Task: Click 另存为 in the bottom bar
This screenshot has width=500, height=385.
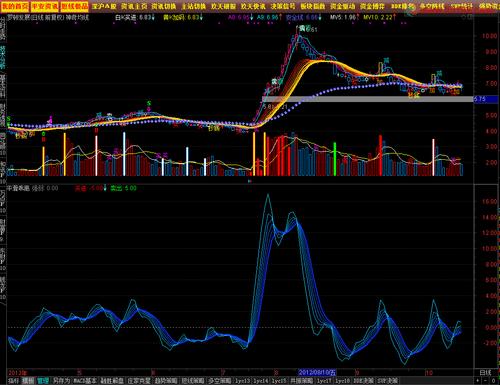Action: (x=61, y=381)
